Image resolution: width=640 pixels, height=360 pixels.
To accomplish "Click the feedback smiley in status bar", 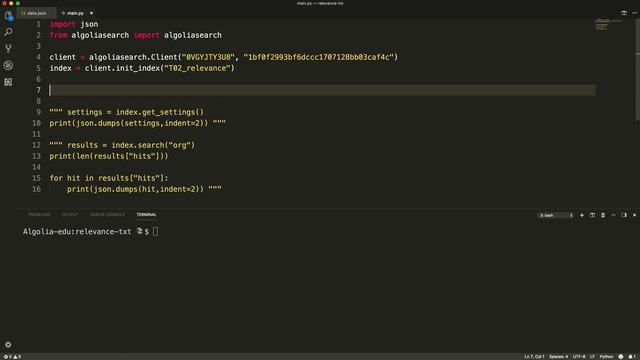I will 621,357.
